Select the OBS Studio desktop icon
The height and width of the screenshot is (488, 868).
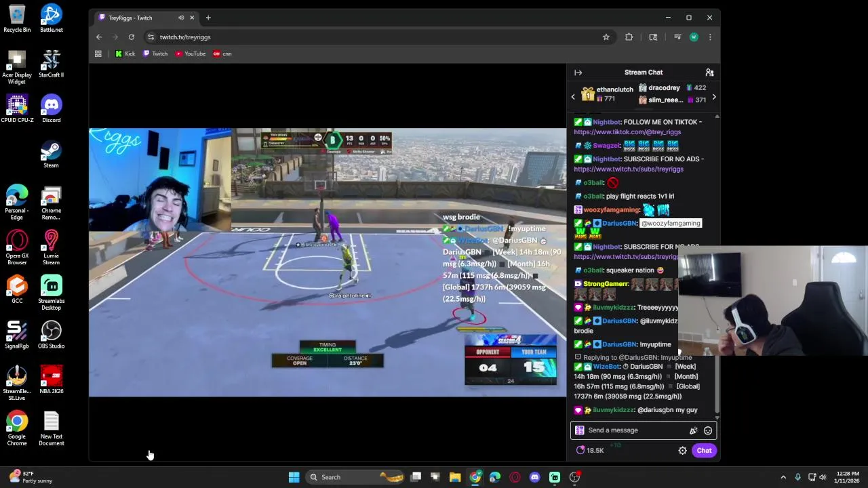pyautogui.click(x=52, y=335)
